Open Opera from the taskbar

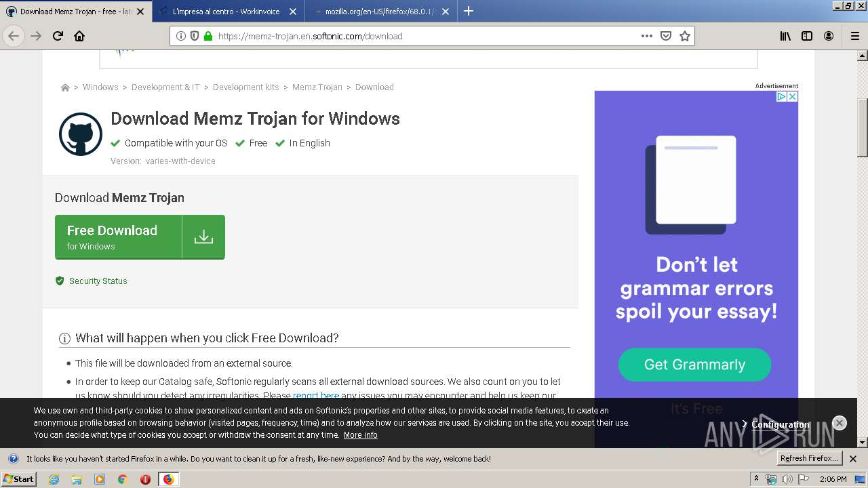(x=145, y=479)
